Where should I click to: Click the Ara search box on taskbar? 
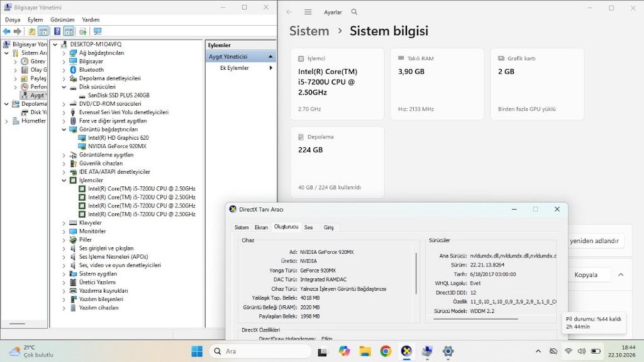pos(260,351)
